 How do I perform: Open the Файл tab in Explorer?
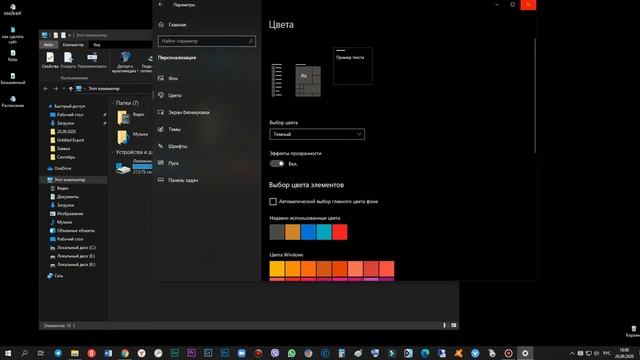(48, 44)
